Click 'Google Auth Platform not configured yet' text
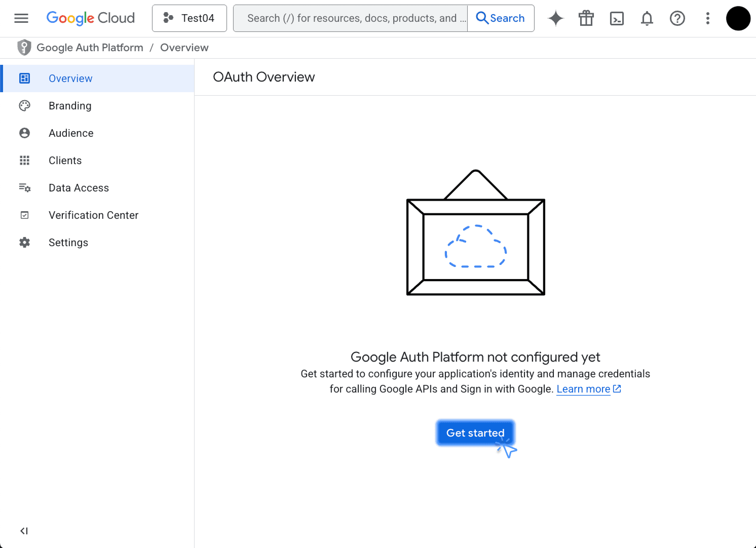Image resolution: width=756 pixels, height=548 pixels. 475,357
